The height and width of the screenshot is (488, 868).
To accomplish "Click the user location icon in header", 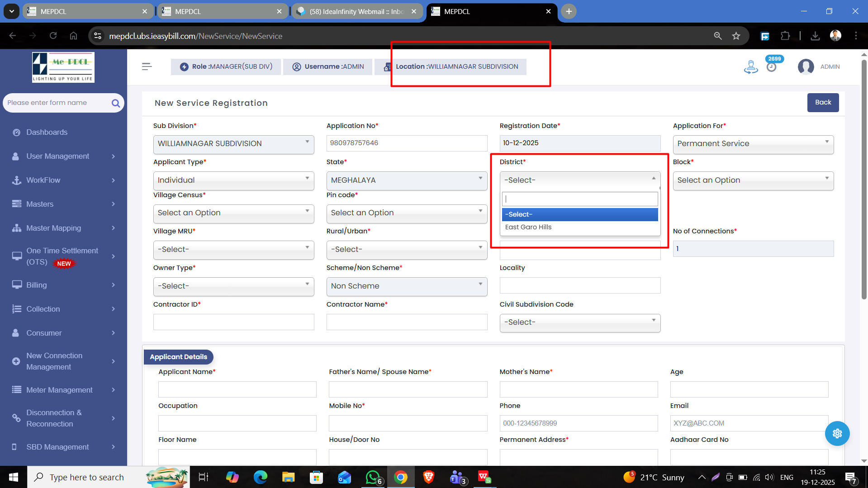I will [x=750, y=67].
